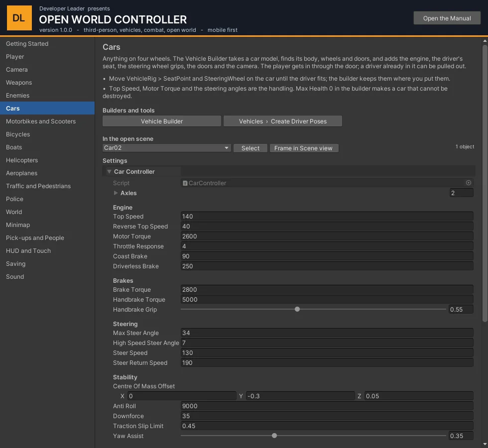
Task: Click the Select button for Car02
Action: (250, 148)
